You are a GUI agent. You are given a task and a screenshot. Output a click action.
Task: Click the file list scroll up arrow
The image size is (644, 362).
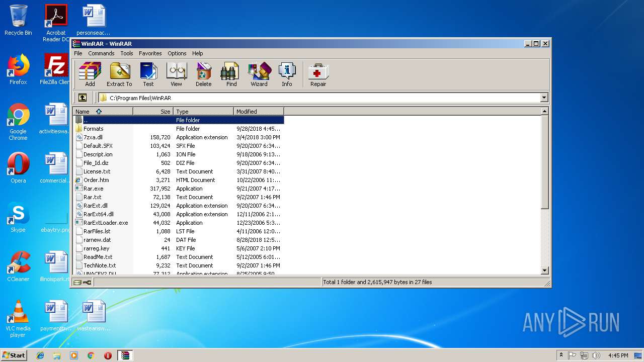(x=544, y=111)
